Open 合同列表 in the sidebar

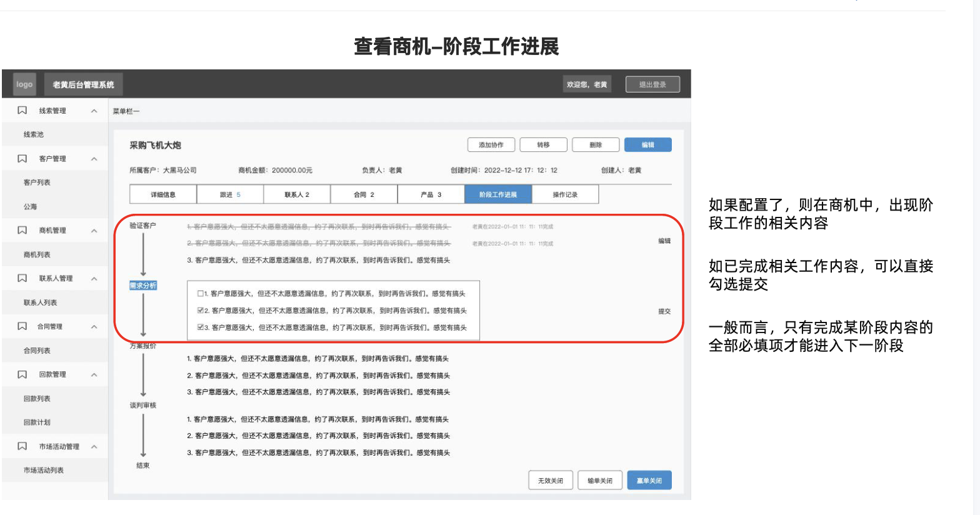tap(37, 351)
